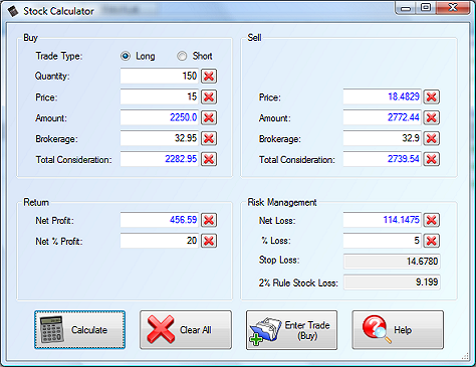Click the Stock Calculator title bar icon

(13, 11)
